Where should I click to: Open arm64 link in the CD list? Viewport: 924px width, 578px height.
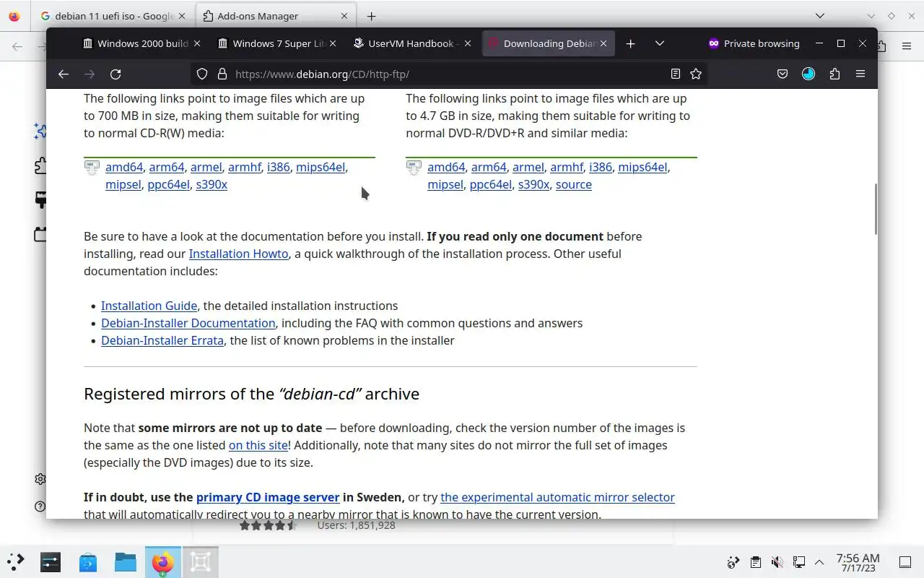[167, 167]
